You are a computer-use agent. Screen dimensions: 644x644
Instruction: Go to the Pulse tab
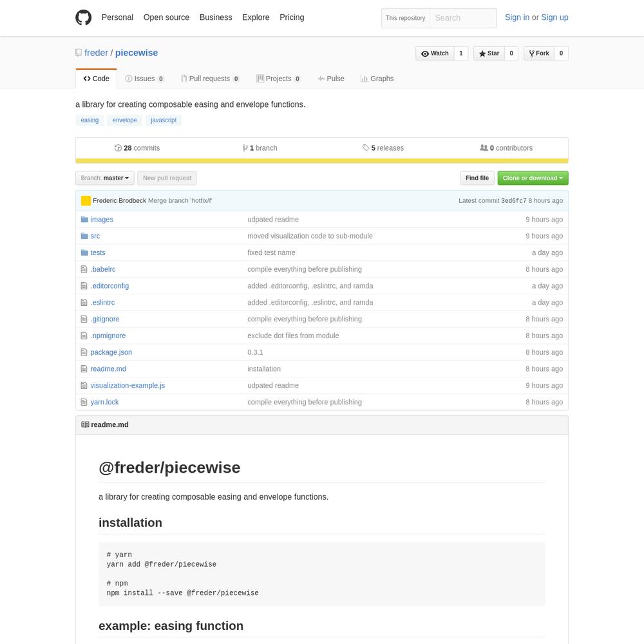(x=331, y=79)
